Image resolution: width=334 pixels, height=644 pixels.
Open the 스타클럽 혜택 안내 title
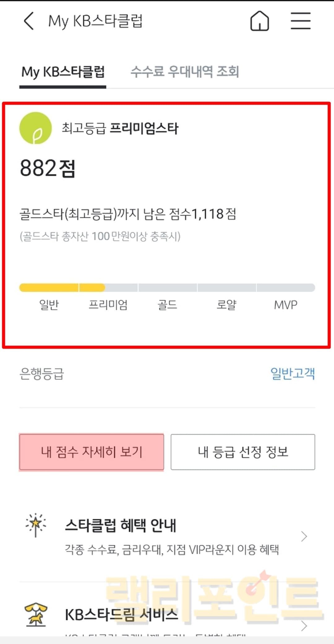[120, 525]
